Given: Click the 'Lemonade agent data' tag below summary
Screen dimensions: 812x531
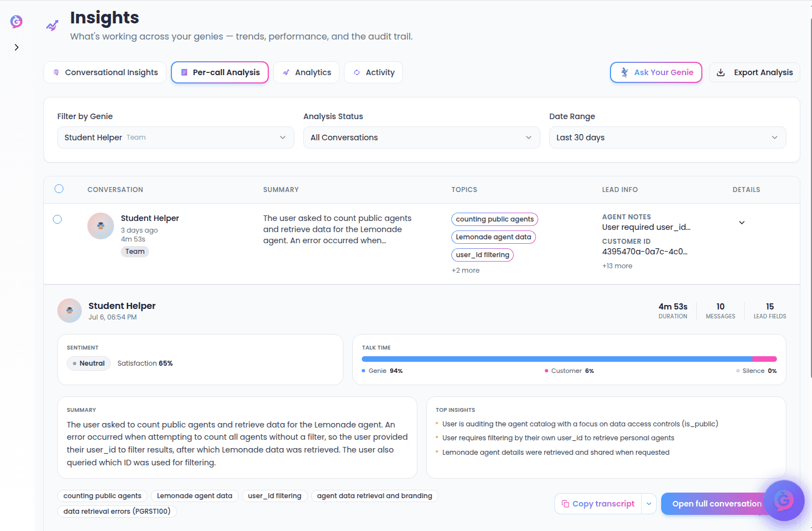Looking at the screenshot, I should (x=195, y=496).
